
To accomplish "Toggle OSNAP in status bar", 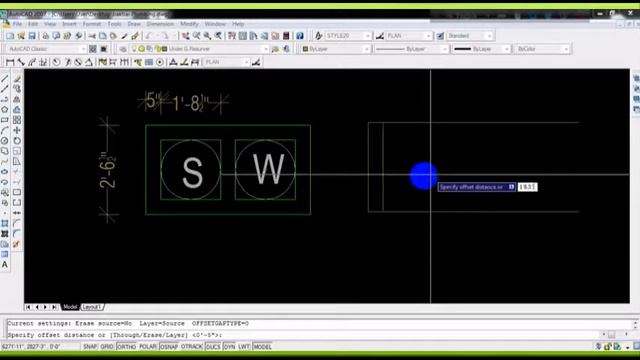I will click(169, 347).
